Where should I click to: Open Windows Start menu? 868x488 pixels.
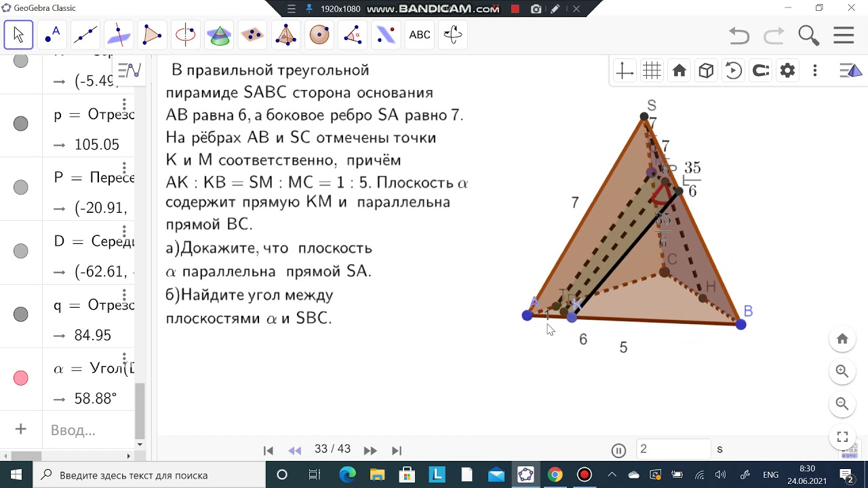click(x=16, y=474)
